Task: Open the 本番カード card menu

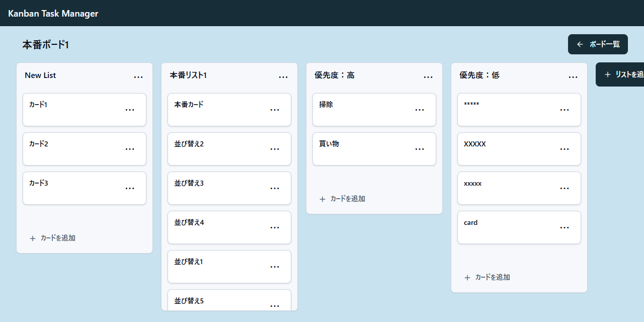Action: pos(275,110)
